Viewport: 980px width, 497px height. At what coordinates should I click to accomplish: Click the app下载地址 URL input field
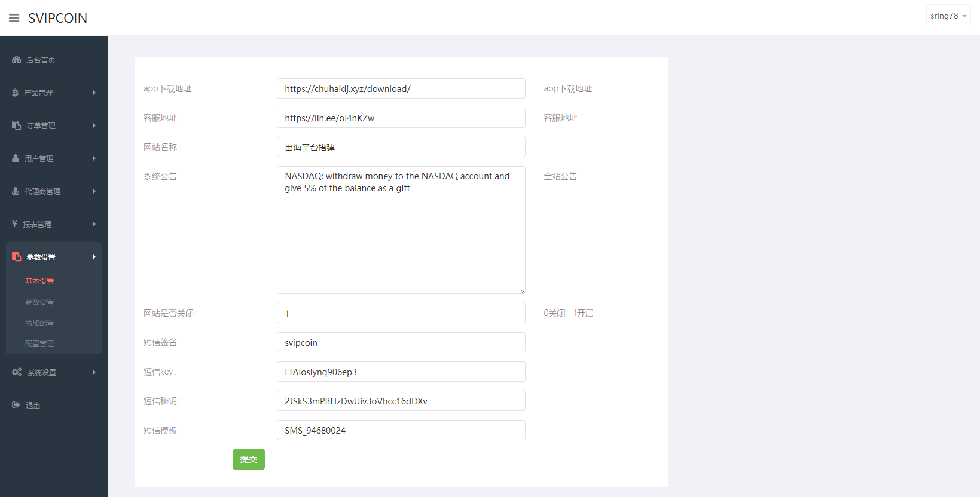click(x=401, y=89)
